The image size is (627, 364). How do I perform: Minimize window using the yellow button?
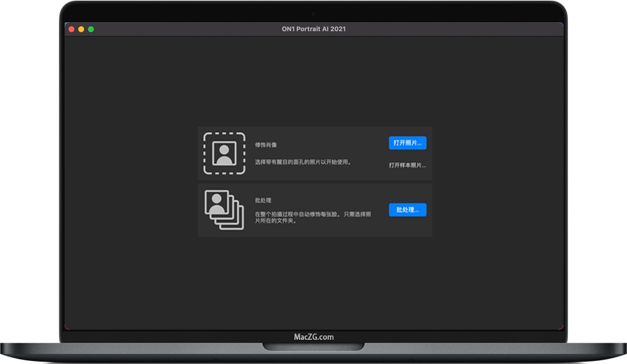(x=81, y=29)
